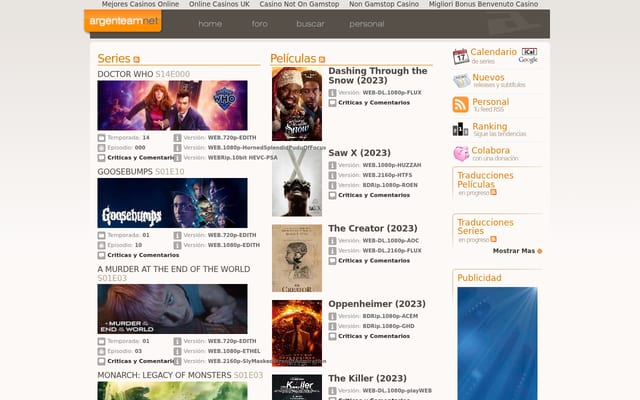Click the Personal RSS feed icon

460,104
